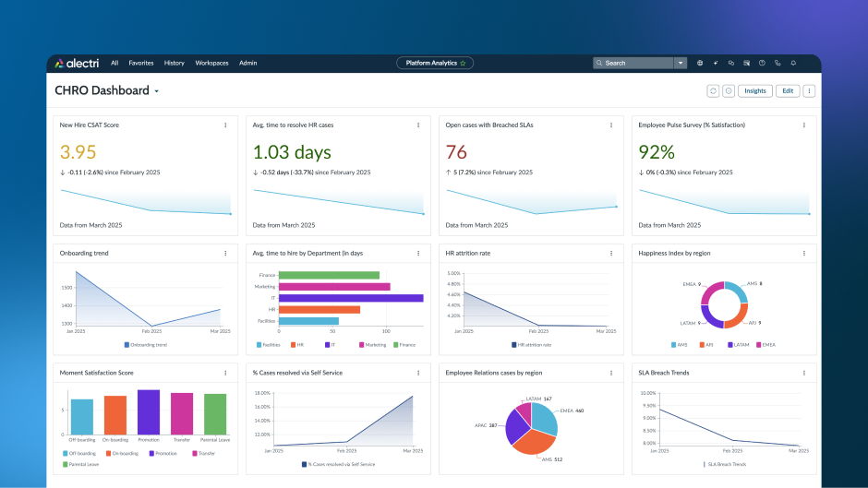Viewport: 868px width, 488px height.
Task: Click the Edit button
Action: point(788,90)
